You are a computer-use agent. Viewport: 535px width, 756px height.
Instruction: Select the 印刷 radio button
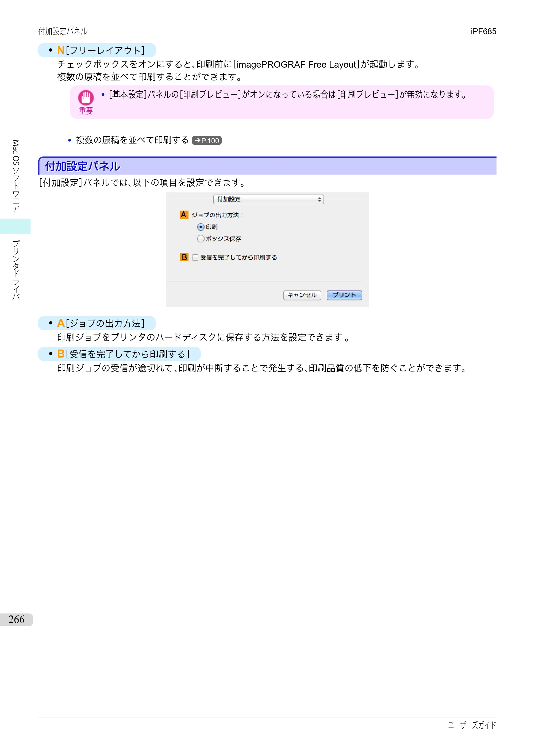point(201,227)
